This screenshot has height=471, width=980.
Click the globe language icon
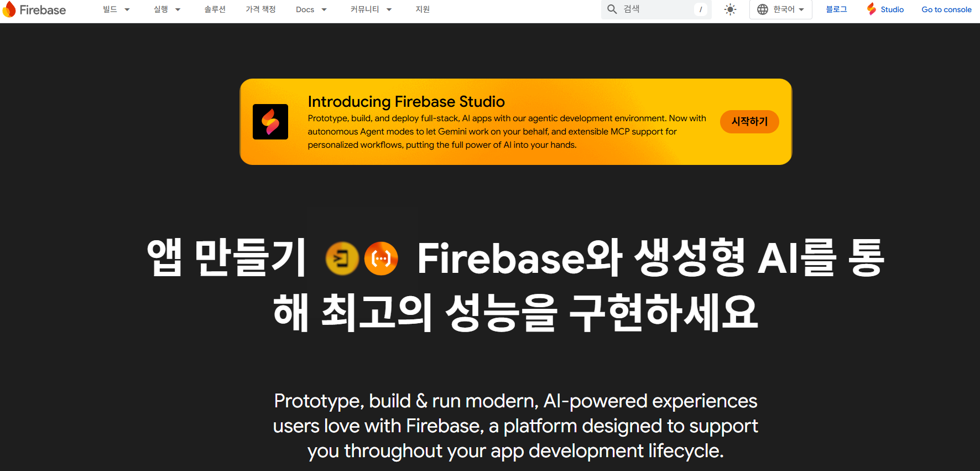click(x=763, y=9)
